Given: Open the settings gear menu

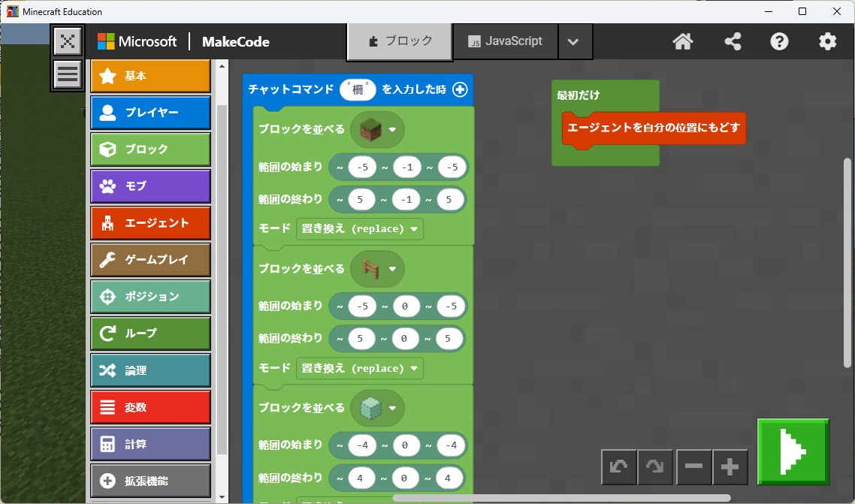Looking at the screenshot, I should pos(827,41).
